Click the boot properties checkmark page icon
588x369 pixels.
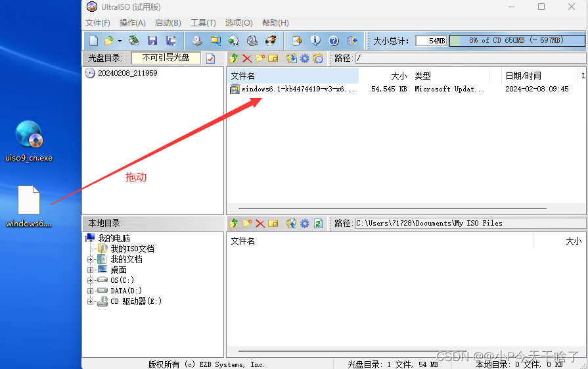(x=211, y=58)
